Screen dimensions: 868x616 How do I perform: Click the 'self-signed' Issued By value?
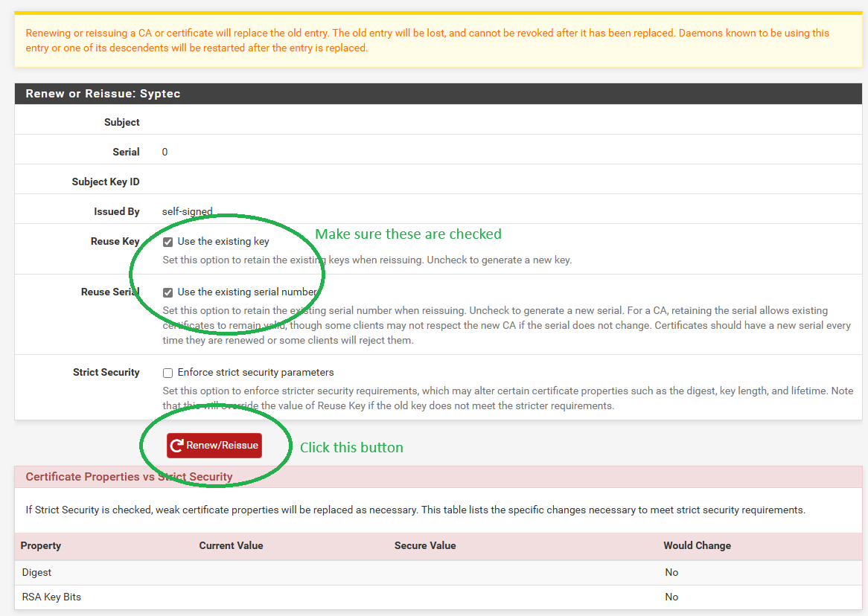pyautogui.click(x=187, y=211)
